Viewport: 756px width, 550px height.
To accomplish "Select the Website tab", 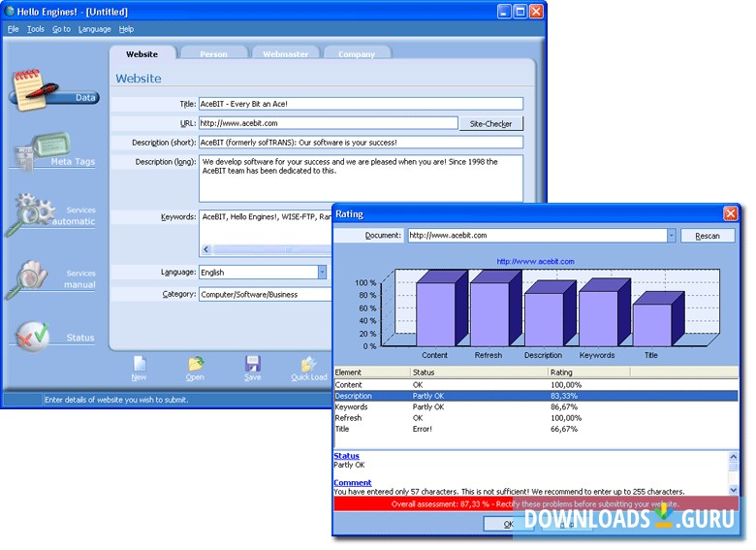I will 142,53.
